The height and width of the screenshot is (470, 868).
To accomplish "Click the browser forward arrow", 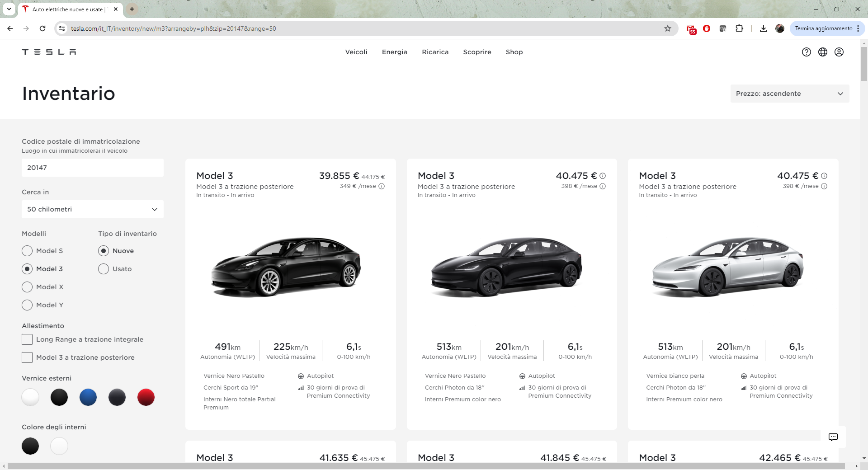I will pyautogui.click(x=26, y=28).
